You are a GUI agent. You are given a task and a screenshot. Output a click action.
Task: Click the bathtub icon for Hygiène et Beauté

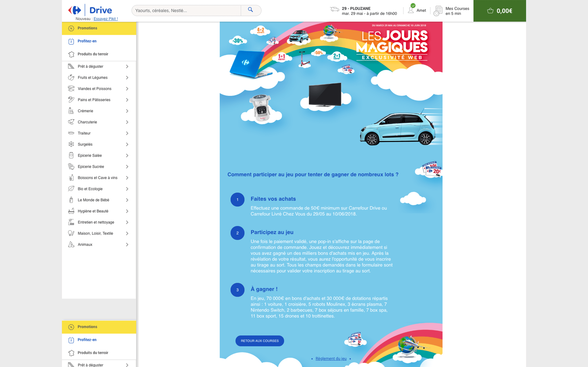point(71,211)
